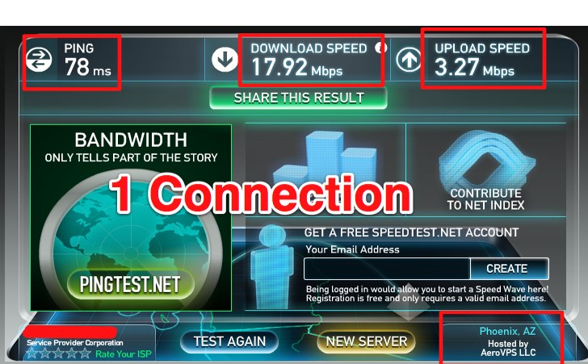Click the ping arrows icon
Screen dimensions: 588x364
(x=39, y=60)
